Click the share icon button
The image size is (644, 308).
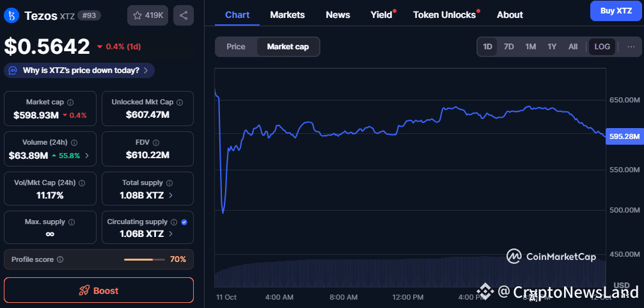click(184, 15)
